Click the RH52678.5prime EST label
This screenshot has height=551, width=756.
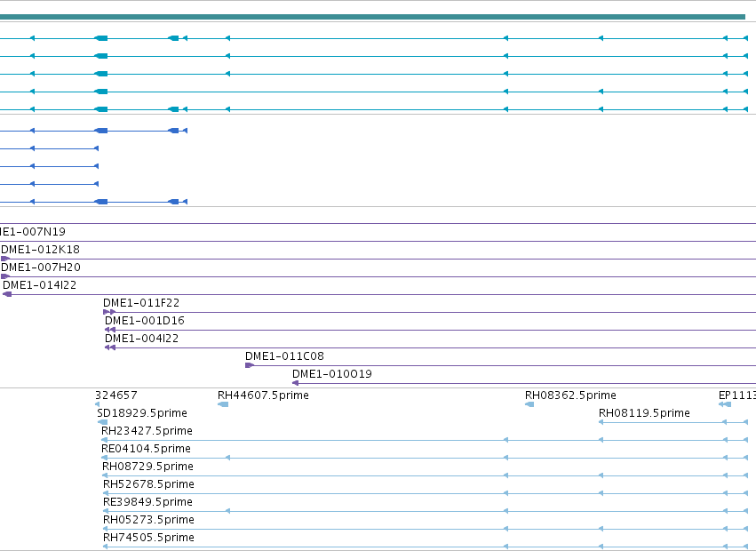coord(148,484)
